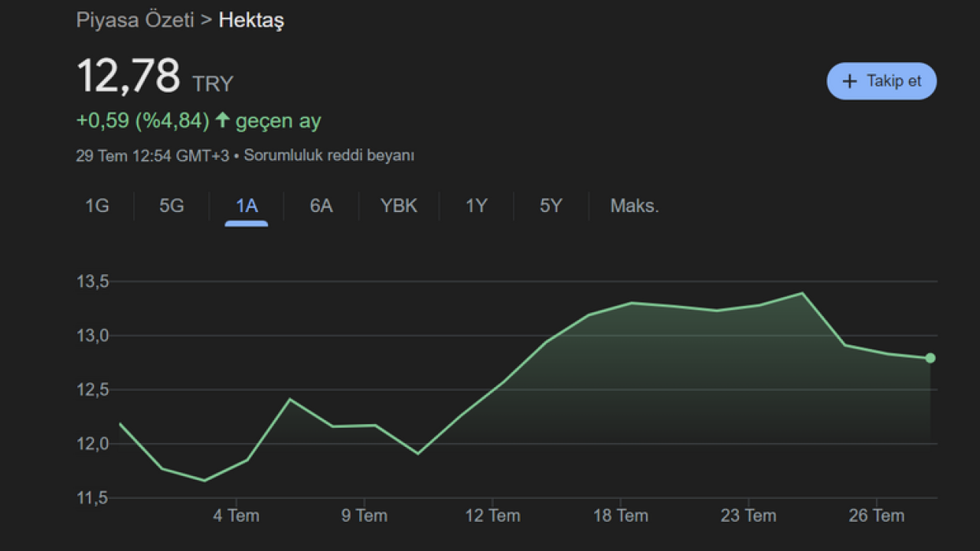
Task: Open the Piyasa Özeti breadcrumb link
Action: click(x=135, y=20)
